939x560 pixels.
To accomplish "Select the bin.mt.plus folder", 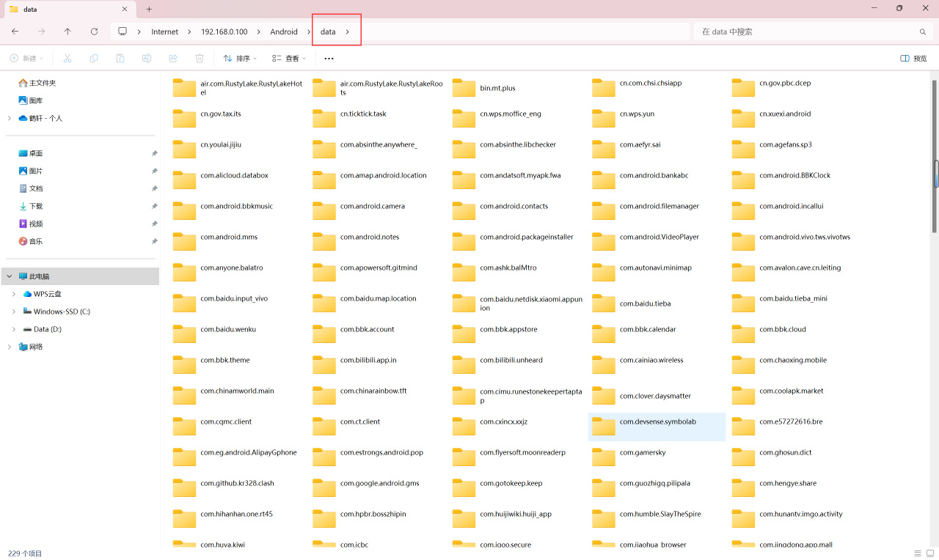I will tap(518, 88).
